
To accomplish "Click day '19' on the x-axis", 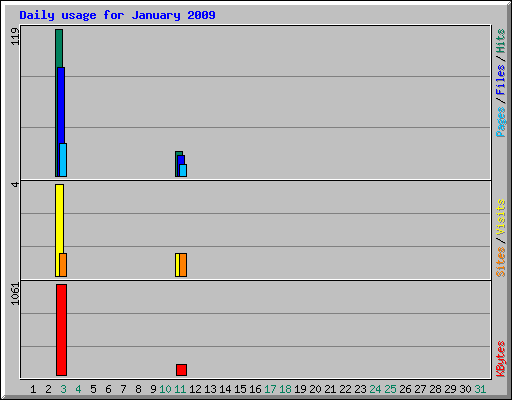I will (x=300, y=389).
